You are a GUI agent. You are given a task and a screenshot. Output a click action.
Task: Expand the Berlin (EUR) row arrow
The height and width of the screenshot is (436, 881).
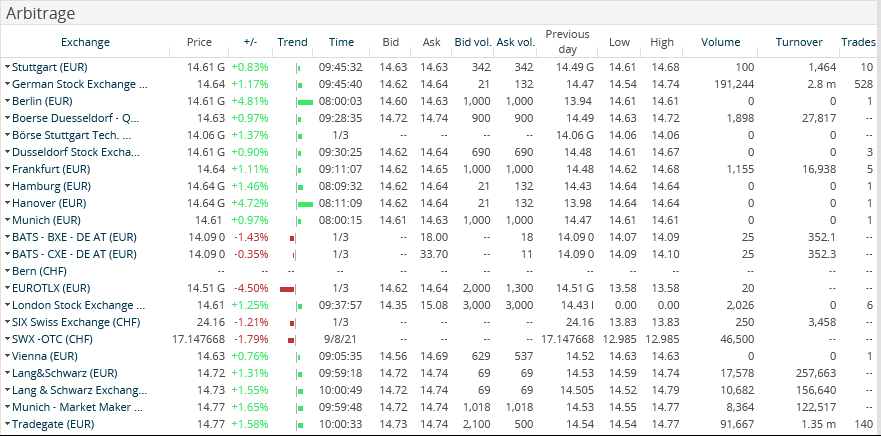point(7,101)
